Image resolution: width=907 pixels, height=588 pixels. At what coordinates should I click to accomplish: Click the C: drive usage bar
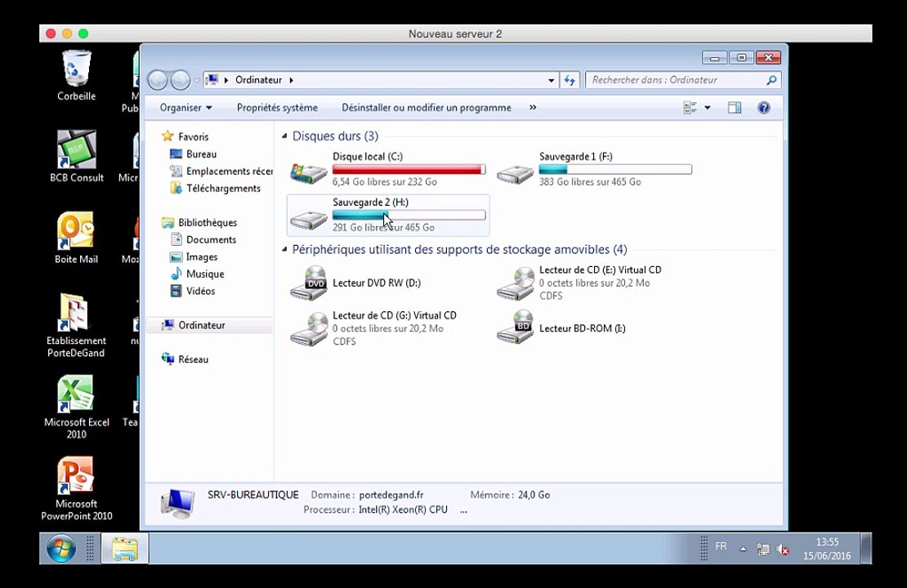[409, 169]
